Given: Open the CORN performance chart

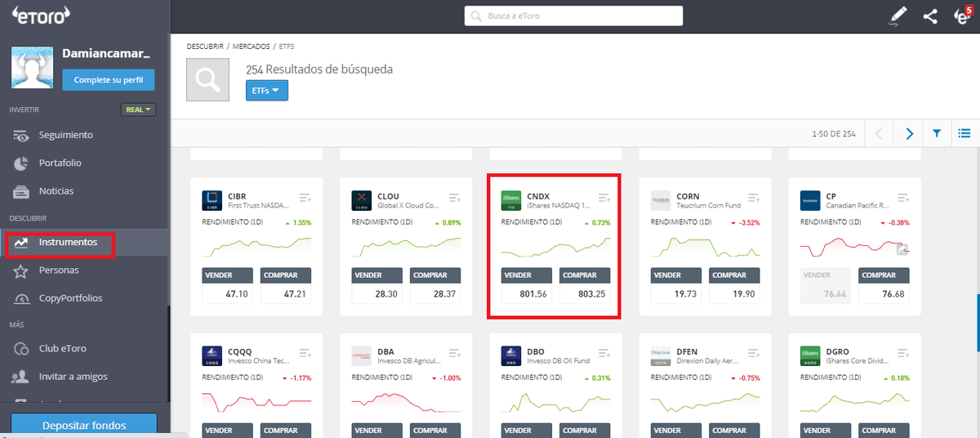Looking at the screenshot, I should tap(705, 246).
